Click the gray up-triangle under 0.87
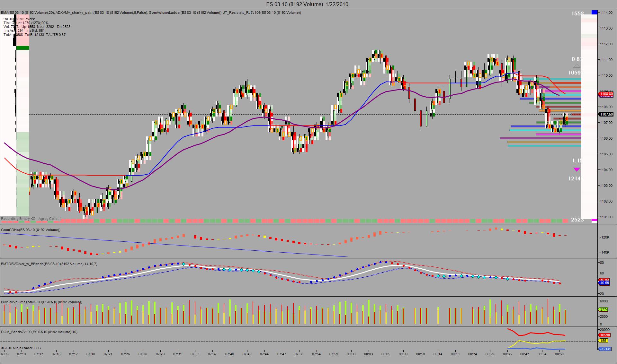 [577, 66]
